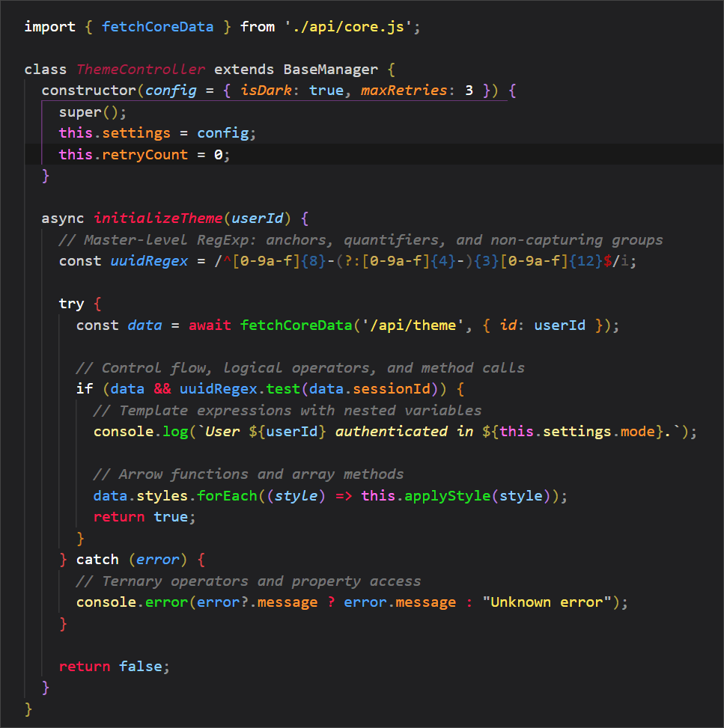Click the '=>' arrow operator
The image size is (724, 728).
click(344, 495)
